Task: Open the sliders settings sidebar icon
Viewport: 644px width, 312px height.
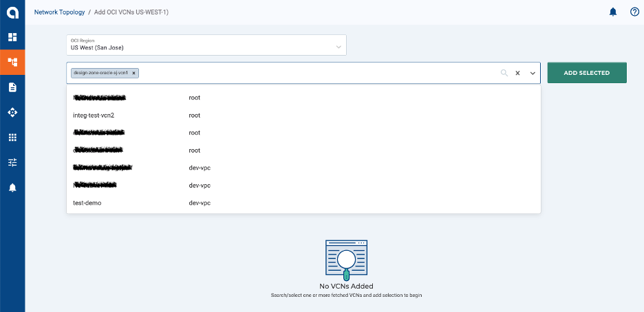Action: 12,162
